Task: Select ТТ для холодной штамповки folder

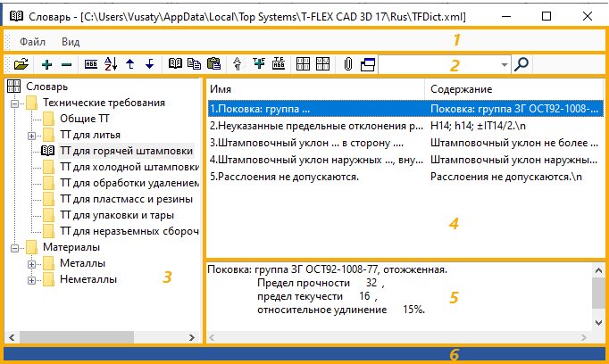Action: pyautogui.click(x=129, y=167)
